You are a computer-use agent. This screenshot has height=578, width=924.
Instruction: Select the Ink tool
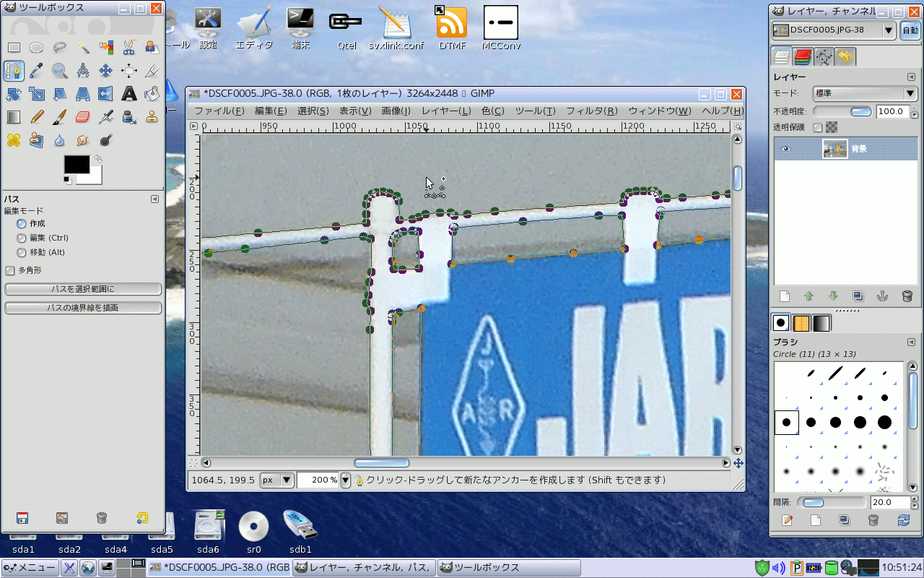coord(129,117)
